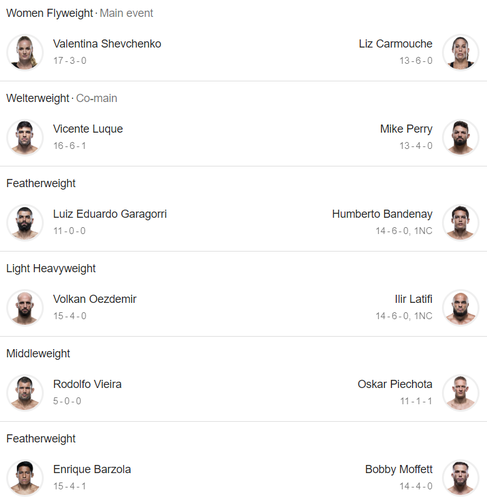Click Valentina Shevchenko's fighter photo
487x500 pixels.
tap(25, 52)
